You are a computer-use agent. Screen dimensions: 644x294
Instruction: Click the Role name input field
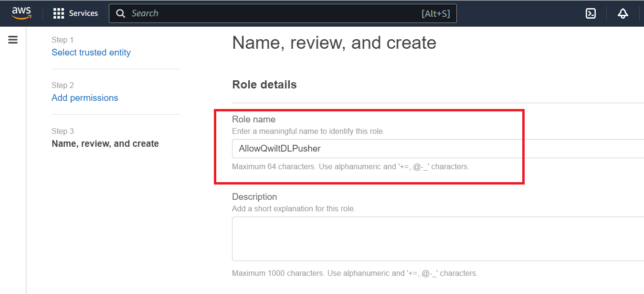tap(438, 149)
